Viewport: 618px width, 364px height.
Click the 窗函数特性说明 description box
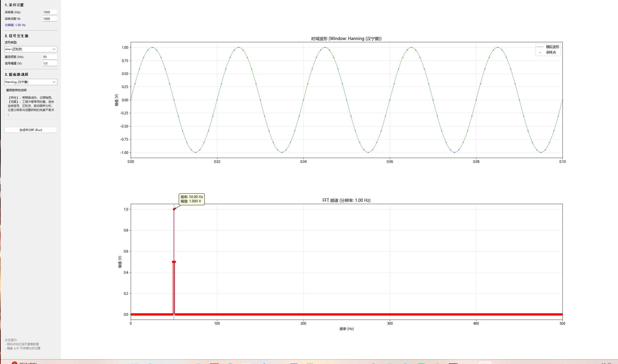click(31, 105)
